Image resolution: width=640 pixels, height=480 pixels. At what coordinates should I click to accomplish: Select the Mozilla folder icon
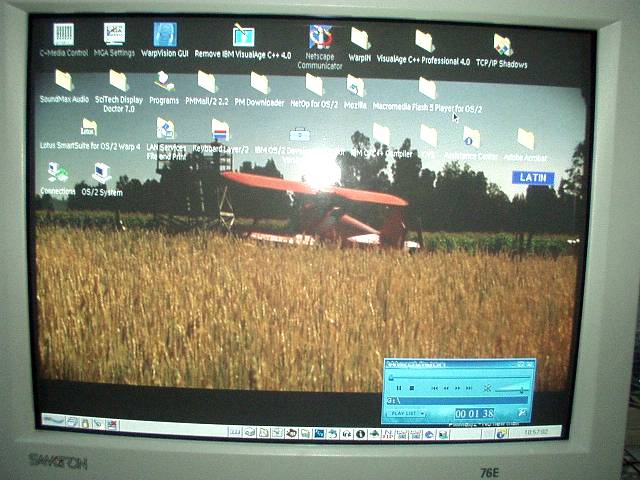click(356, 86)
